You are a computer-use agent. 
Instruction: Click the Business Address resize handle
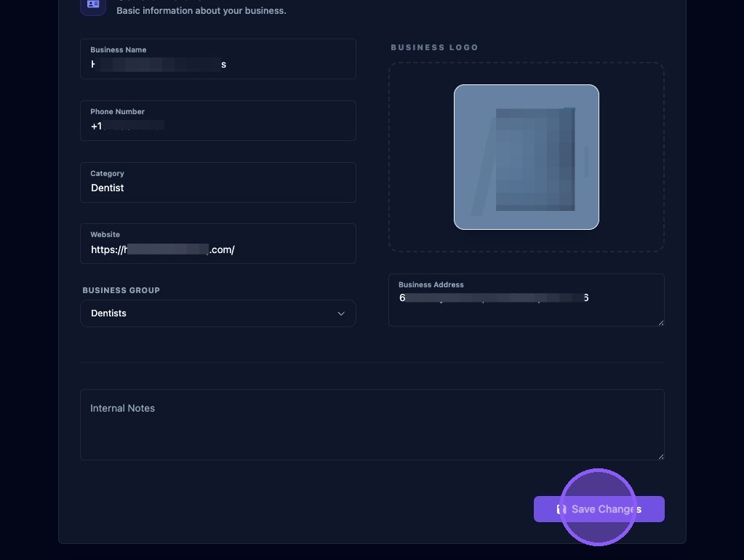point(661,323)
